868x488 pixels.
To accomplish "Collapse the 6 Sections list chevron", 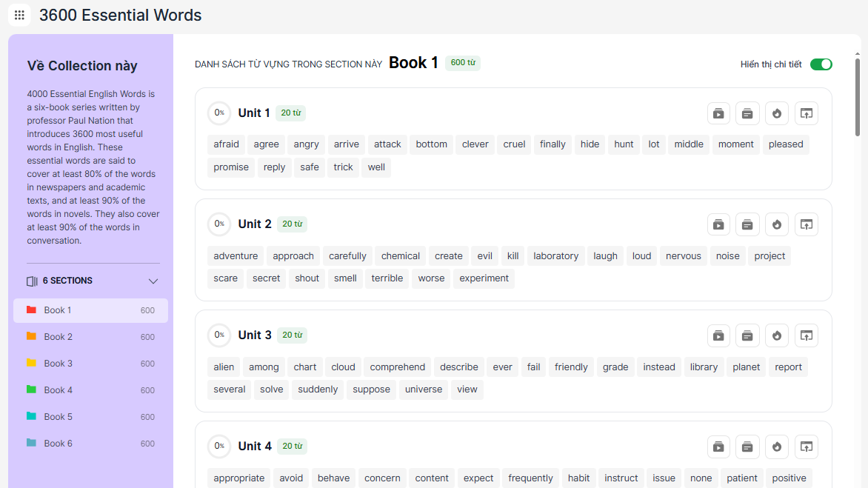I will pos(153,281).
